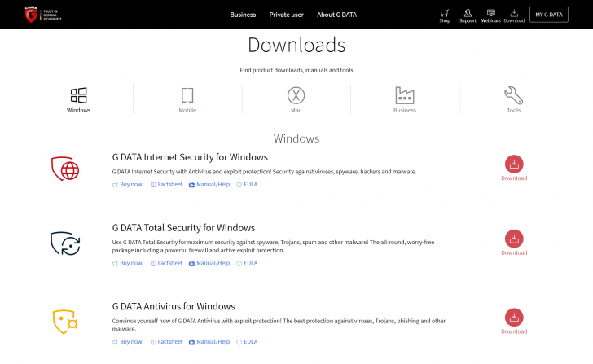The height and width of the screenshot is (364, 593).
Task: Select the Mobile downloads tab
Action: pyautogui.click(x=187, y=100)
